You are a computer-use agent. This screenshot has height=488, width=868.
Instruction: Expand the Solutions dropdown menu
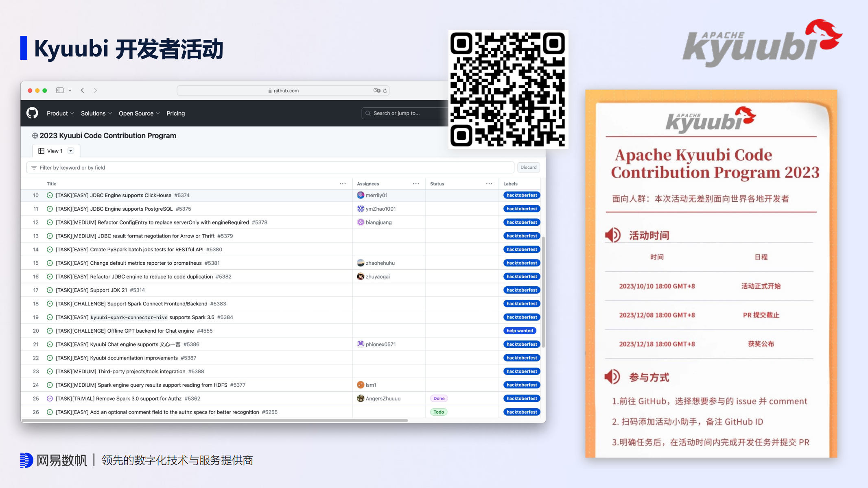click(96, 113)
